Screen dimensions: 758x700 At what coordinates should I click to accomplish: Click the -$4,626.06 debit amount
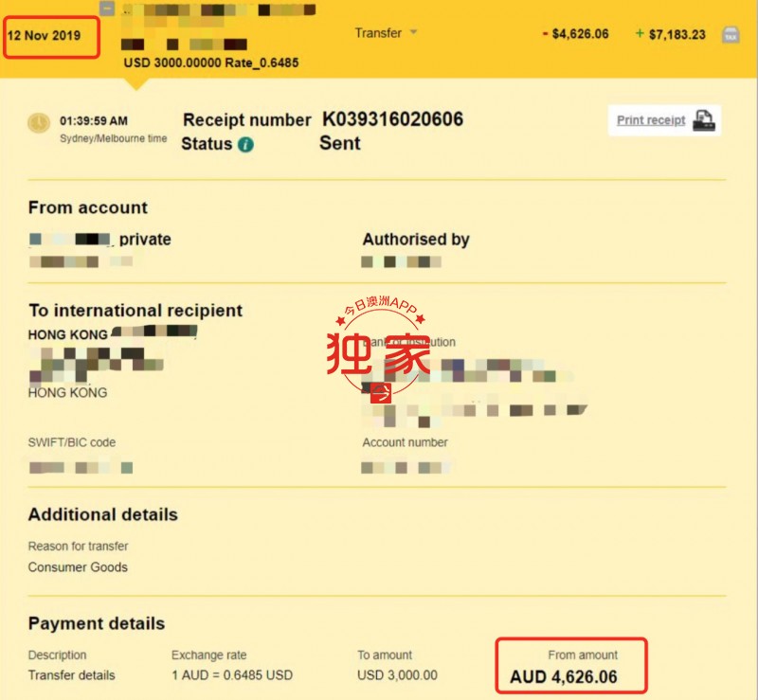click(x=575, y=34)
